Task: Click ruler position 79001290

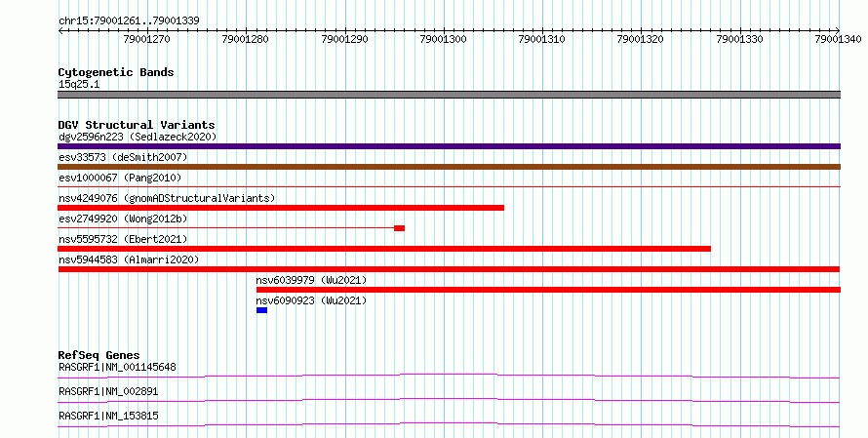Action: tap(344, 39)
